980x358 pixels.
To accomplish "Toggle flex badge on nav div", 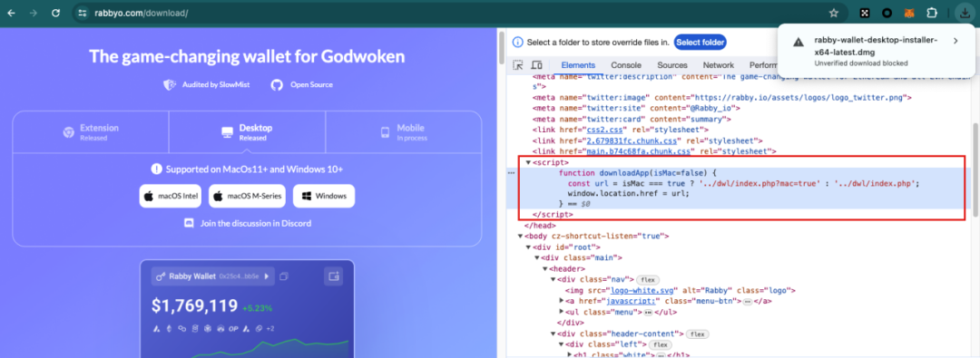I will click(x=648, y=280).
